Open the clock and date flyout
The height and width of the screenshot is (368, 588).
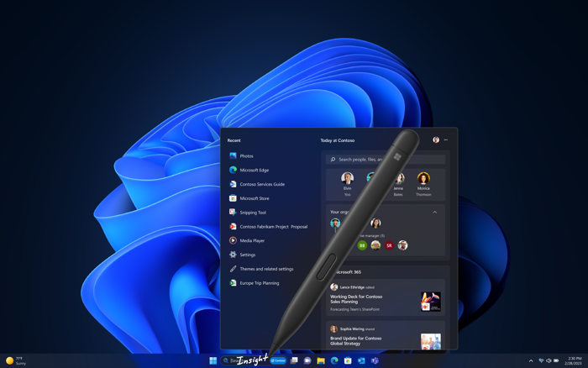[573, 360]
